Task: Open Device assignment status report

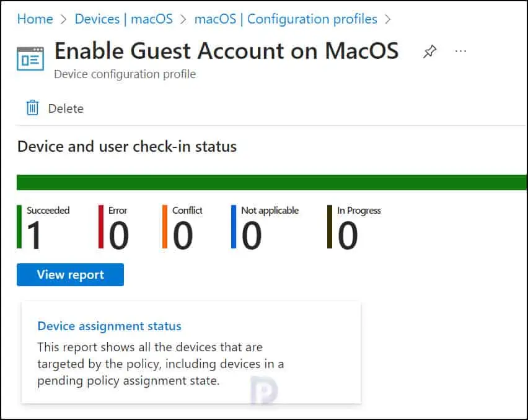Action: pyautogui.click(x=110, y=326)
